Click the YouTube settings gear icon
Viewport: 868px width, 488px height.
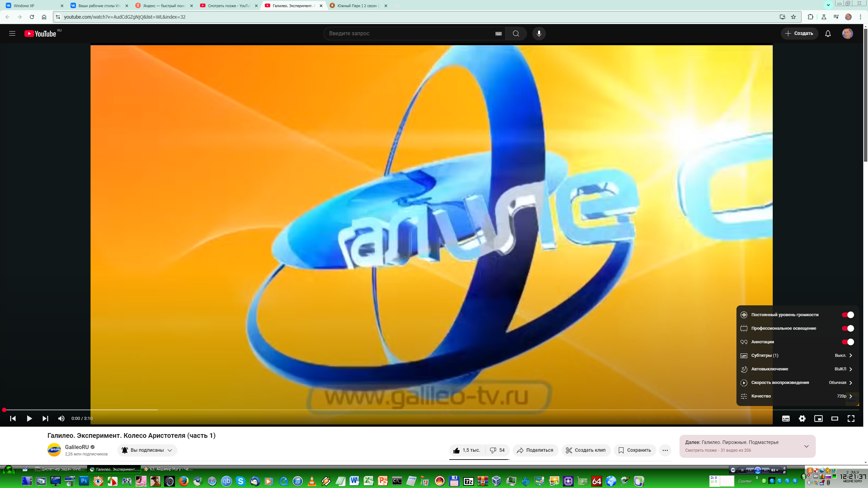(x=802, y=419)
